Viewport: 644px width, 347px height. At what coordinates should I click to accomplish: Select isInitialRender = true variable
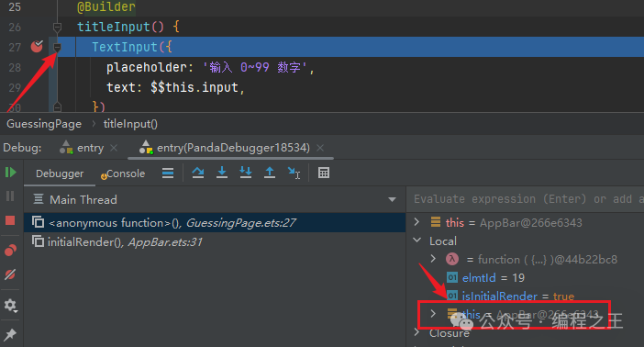510,296
